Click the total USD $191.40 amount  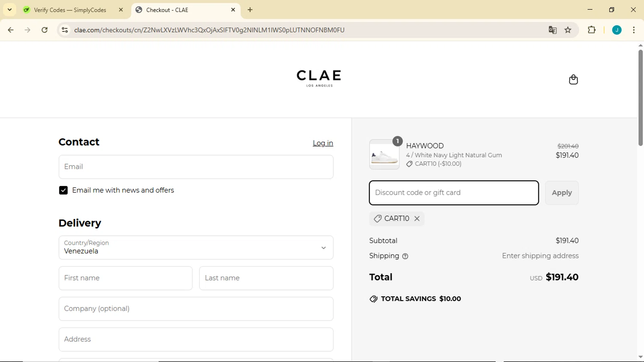click(x=554, y=277)
